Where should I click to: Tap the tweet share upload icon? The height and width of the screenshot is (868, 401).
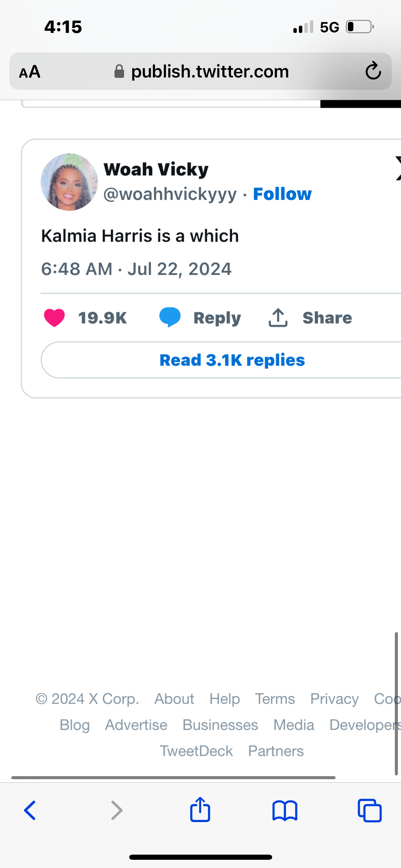point(278,317)
